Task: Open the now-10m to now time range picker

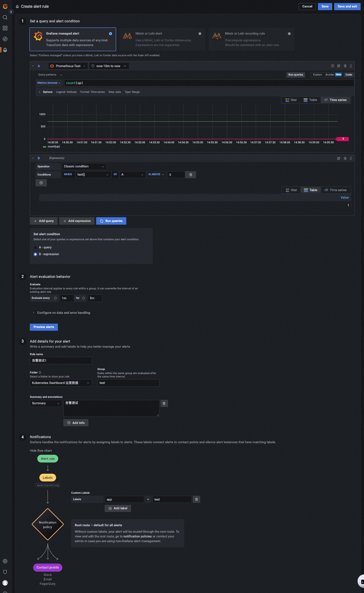Action: point(109,66)
